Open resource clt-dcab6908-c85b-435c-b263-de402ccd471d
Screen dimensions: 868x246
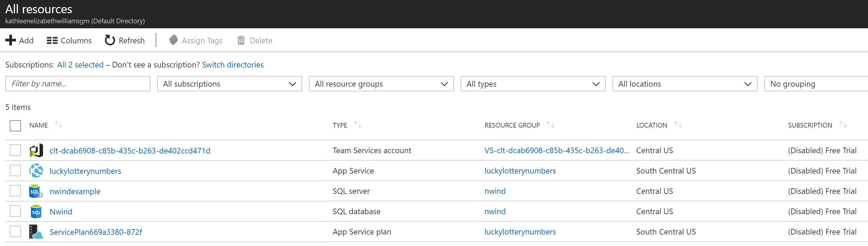(x=130, y=151)
